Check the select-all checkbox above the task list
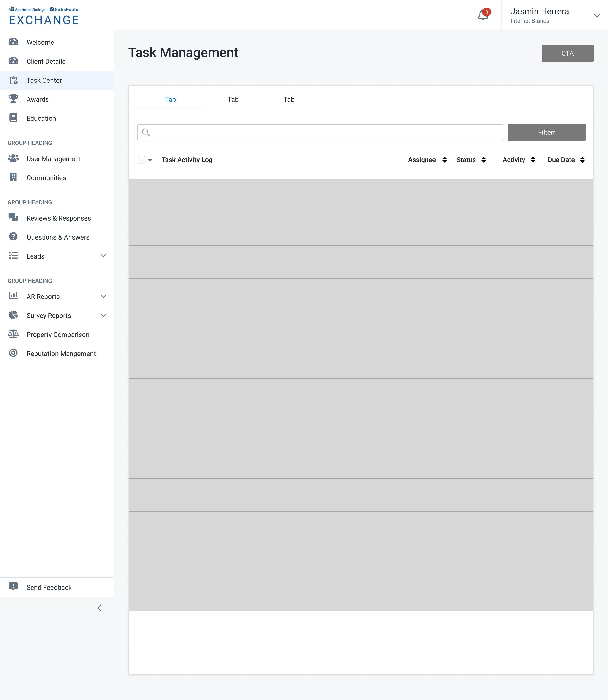608x700 pixels. point(142,159)
